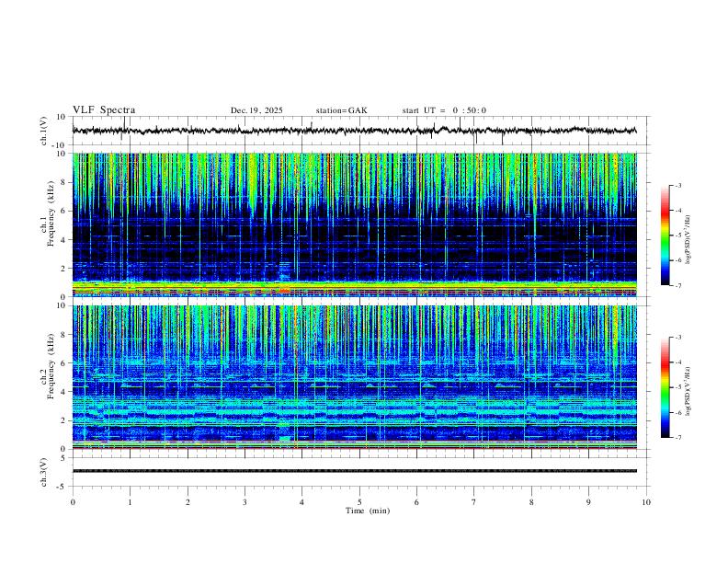Click the '3' tick on time axis
728x563 pixels.
[x=245, y=502]
